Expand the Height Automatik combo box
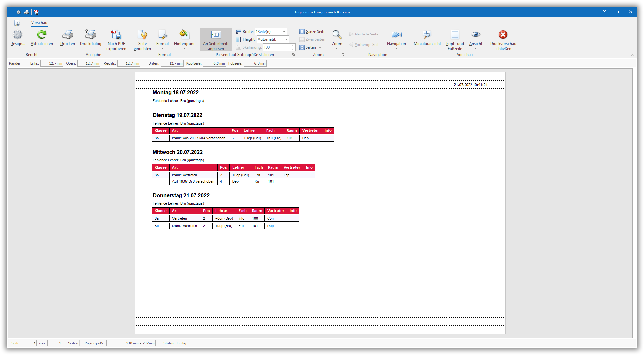644x355 pixels. pyautogui.click(x=286, y=39)
